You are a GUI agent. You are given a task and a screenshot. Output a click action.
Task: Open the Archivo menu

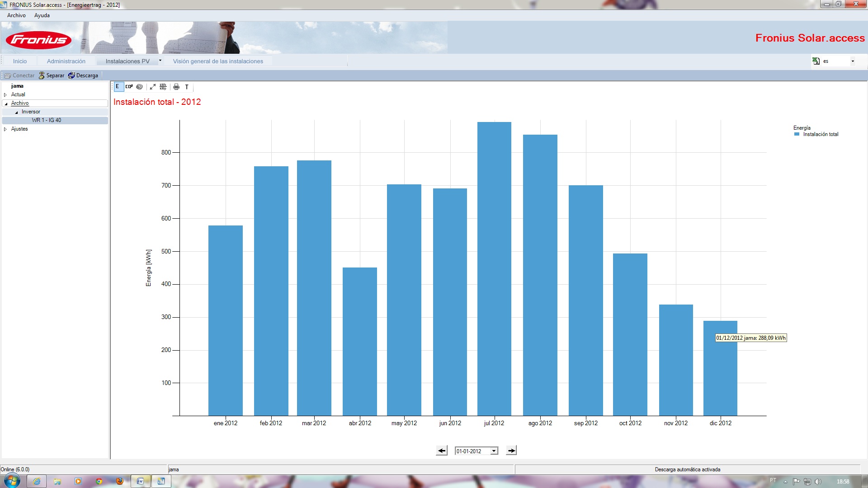(17, 15)
